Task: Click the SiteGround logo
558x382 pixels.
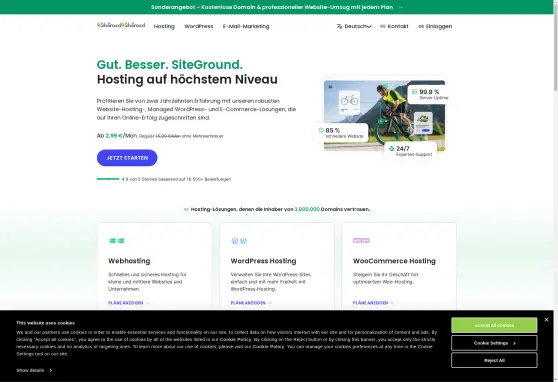Action: point(121,25)
